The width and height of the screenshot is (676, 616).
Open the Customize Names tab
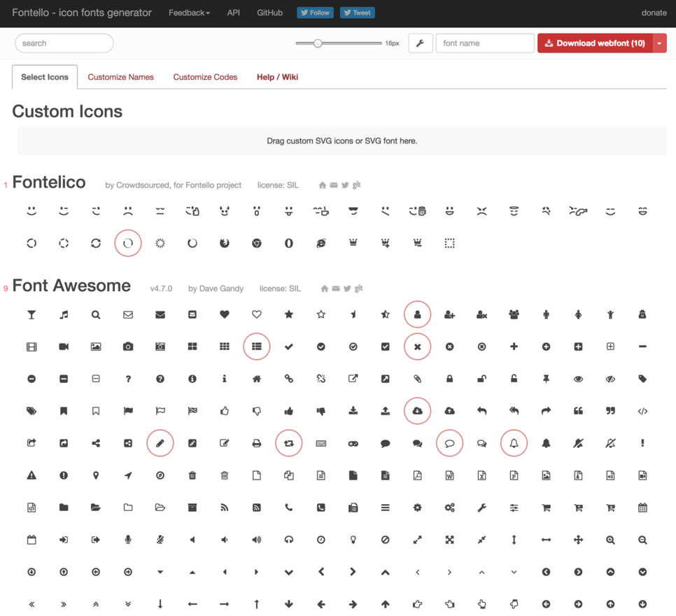pos(120,77)
